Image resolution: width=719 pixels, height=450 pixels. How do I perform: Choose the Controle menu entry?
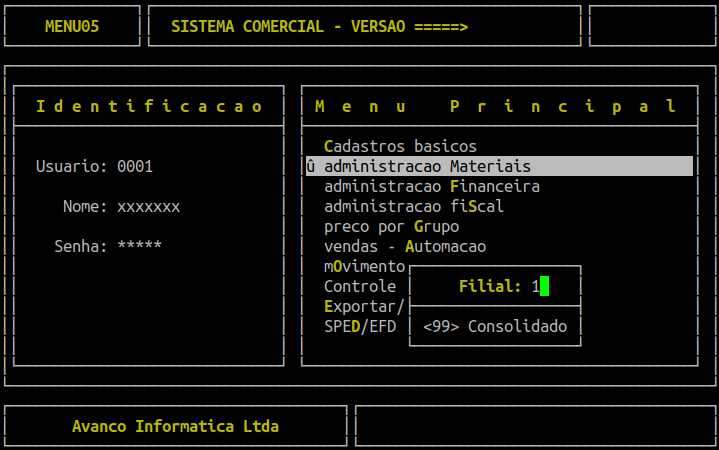[x=359, y=286]
